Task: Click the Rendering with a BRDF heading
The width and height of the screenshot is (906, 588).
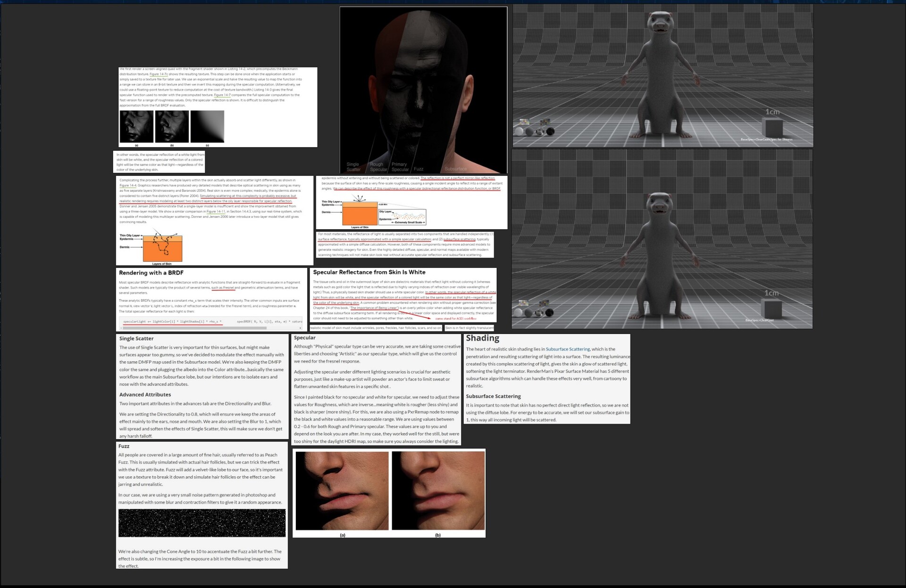Action: point(151,273)
